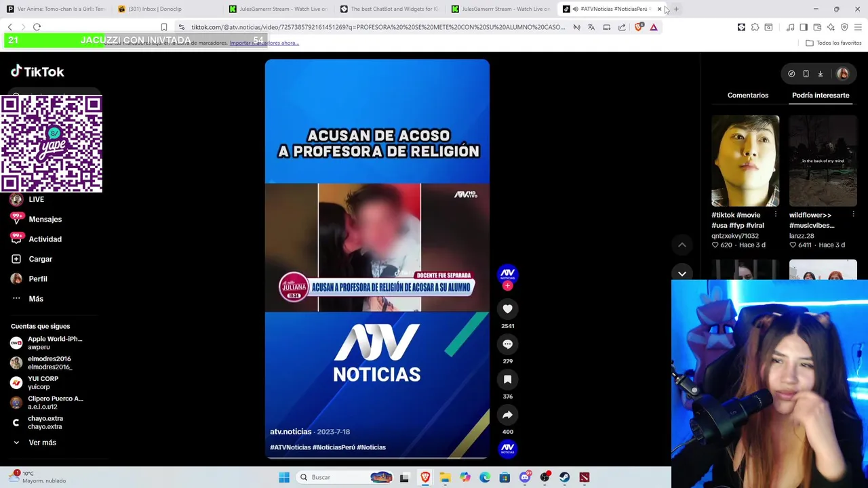The width and height of the screenshot is (868, 488).
Task: Click the Brave Rewards triangle icon
Action: click(x=654, y=27)
